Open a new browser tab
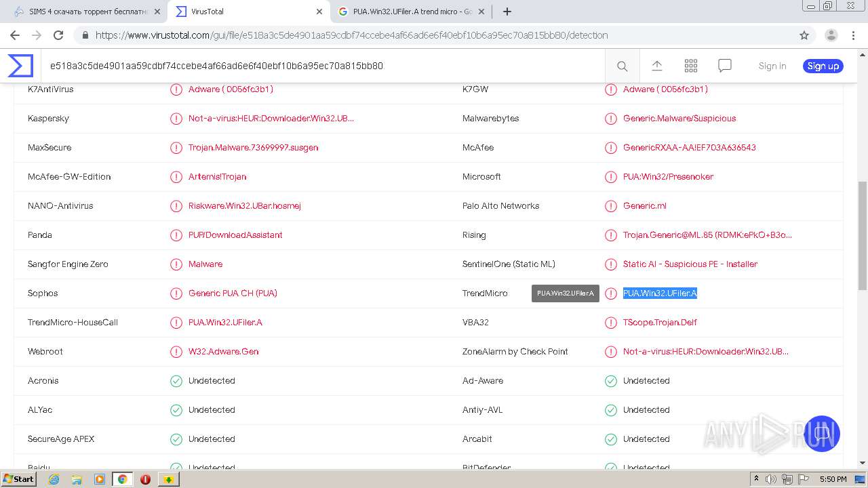This screenshot has height=488, width=868. (x=507, y=12)
